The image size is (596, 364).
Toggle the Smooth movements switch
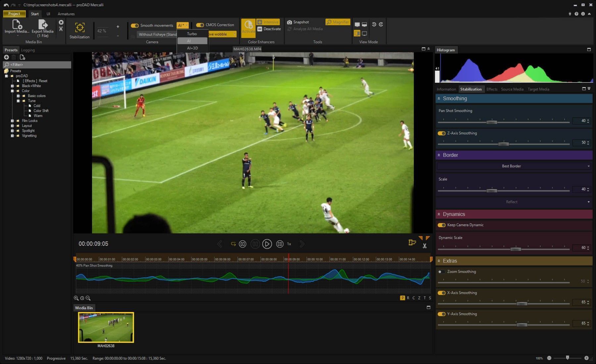[x=135, y=26]
